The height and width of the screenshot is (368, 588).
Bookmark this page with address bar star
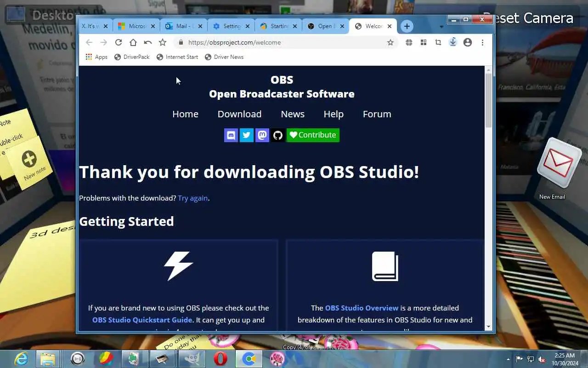tap(390, 42)
